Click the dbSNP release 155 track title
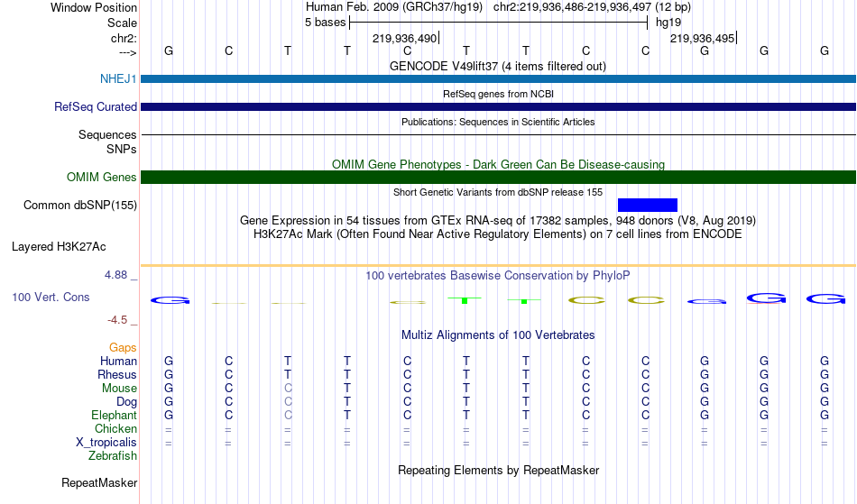This screenshot has height=504, width=857. (498, 192)
